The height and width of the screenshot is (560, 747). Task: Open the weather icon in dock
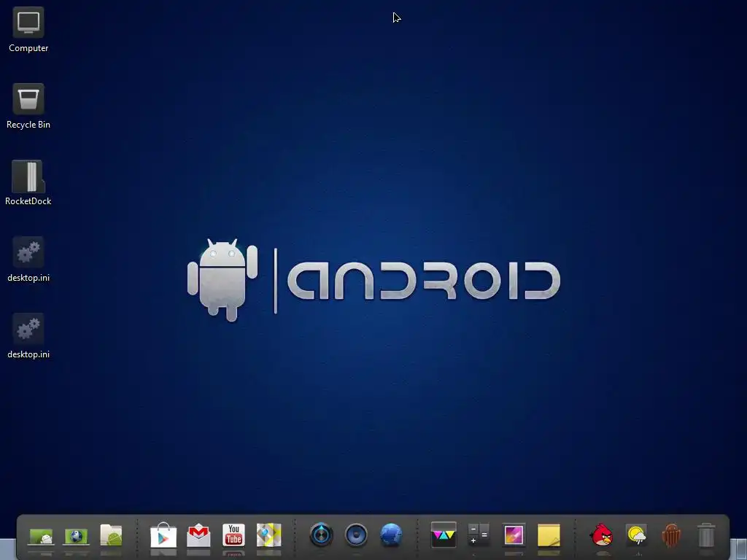click(x=636, y=534)
